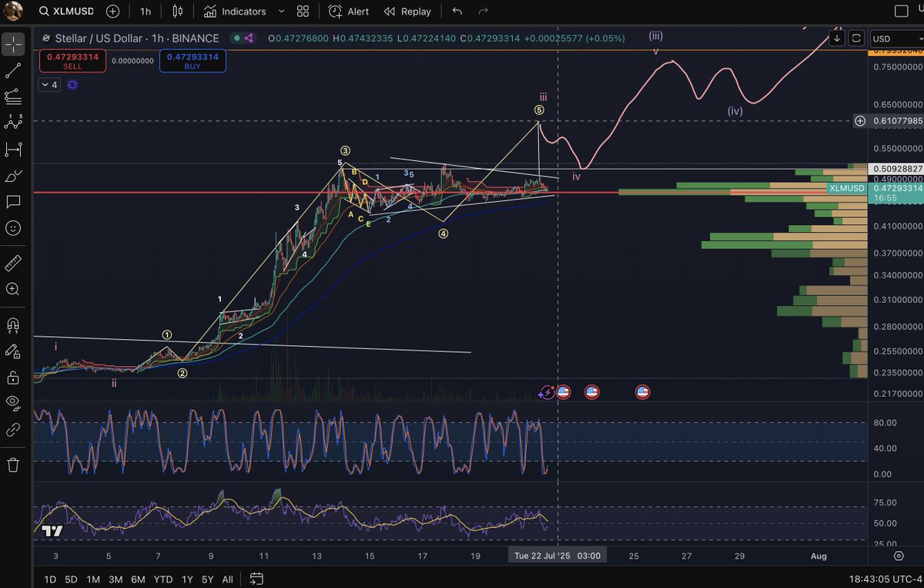Screen dimensions: 924x588
Task: Select the ruler measure tool
Action: (13, 264)
